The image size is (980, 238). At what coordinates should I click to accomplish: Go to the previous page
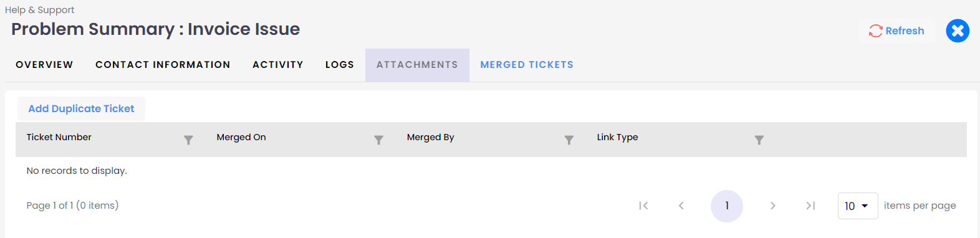pos(681,206)
